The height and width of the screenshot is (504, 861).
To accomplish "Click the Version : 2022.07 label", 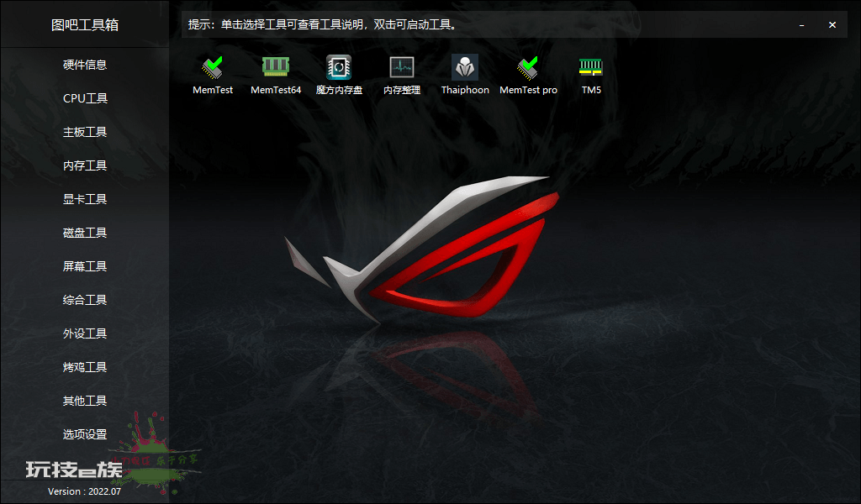I will (x=85, y=491).
